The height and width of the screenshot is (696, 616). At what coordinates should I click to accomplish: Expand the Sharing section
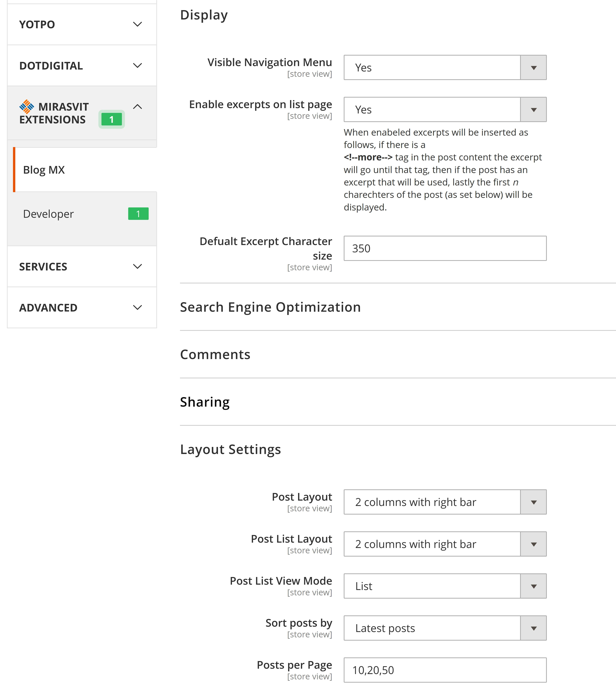(205, 402)
